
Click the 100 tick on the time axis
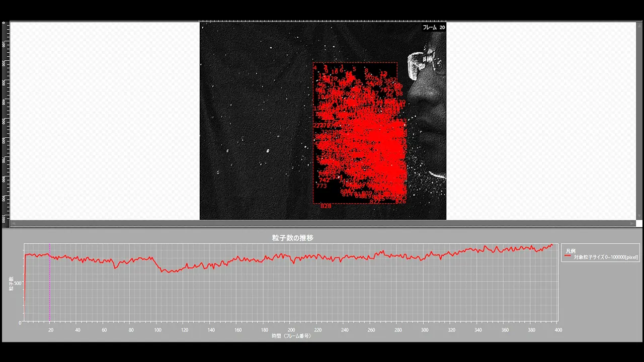158,330
